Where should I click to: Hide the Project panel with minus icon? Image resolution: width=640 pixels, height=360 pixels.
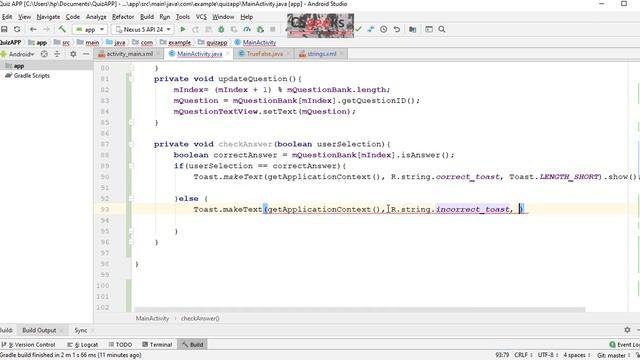[x=86, y=54]
